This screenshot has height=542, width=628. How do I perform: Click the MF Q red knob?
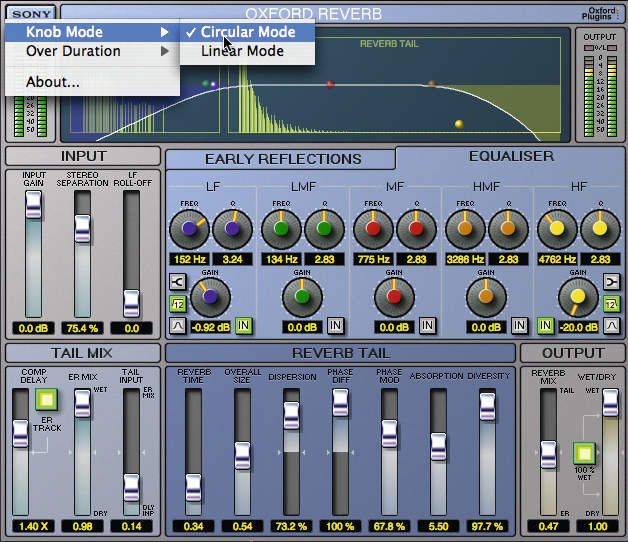(417, 229)
